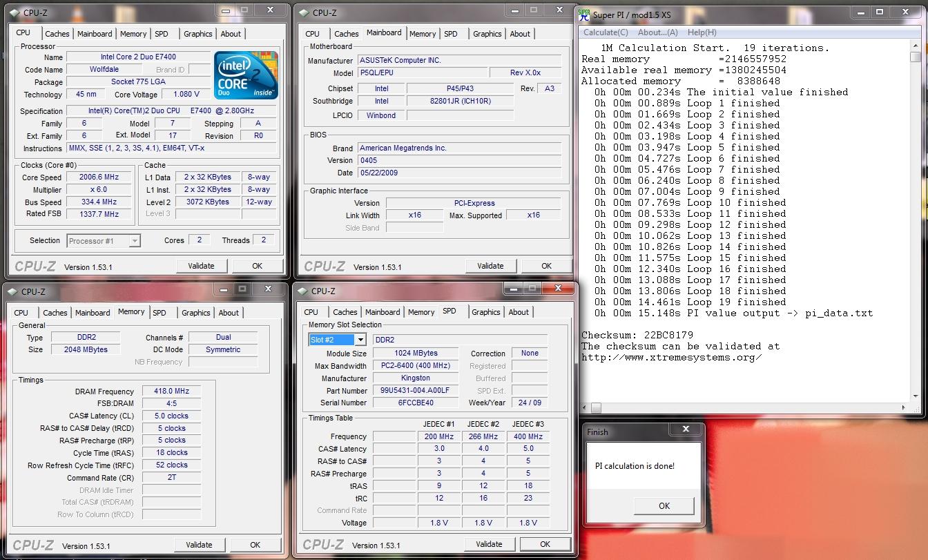Viewport: 928px width, 560px height.
Task: Click the FSB:DRAM ratio value 4:5
Action: (x=171, y=403)
